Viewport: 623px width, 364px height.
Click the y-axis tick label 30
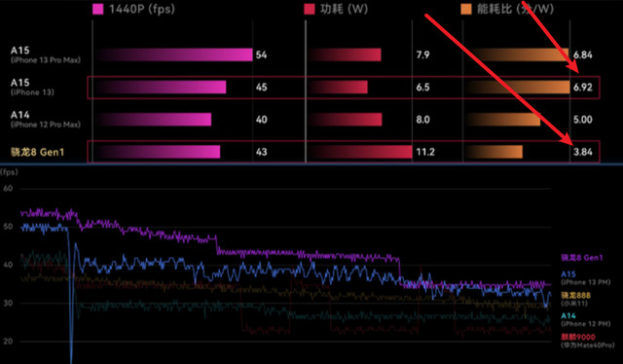(8, 303)
